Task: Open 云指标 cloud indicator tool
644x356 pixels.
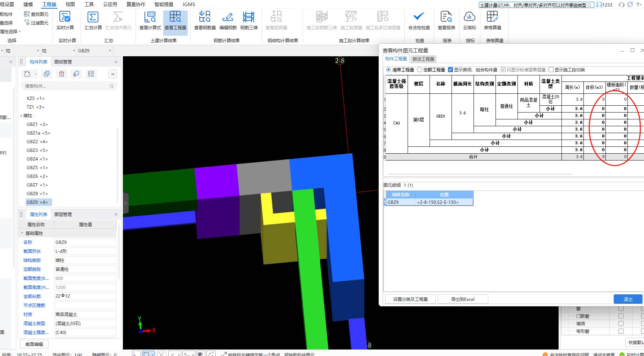Action: pyautogui.click(x=469, y=21)
